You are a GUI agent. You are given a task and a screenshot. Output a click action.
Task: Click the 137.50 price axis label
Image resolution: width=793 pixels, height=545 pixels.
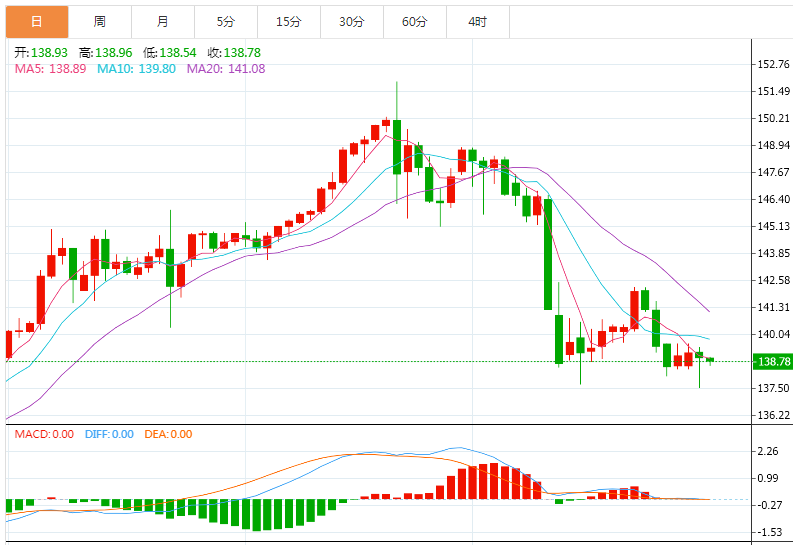pyautogui.click(x=773, y=388)
